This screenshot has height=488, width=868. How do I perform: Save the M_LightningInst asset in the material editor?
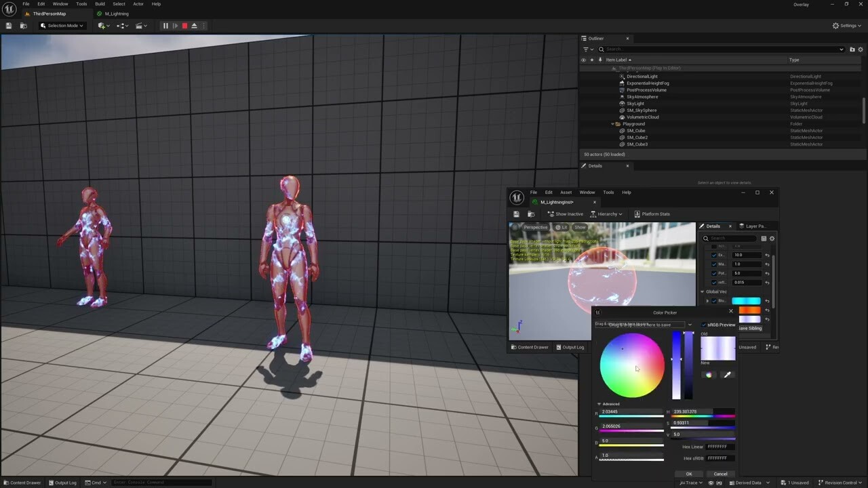(x=516, y=214)
